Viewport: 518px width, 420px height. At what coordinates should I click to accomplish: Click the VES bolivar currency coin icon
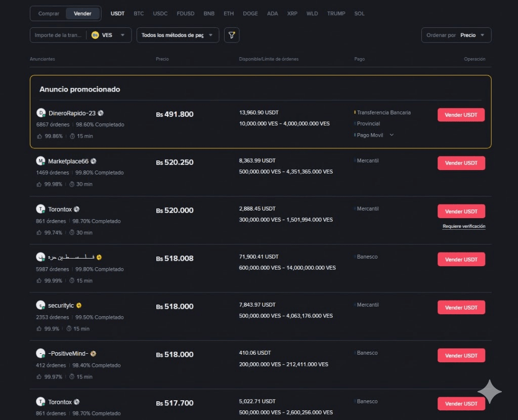click(x=95, y=35)
